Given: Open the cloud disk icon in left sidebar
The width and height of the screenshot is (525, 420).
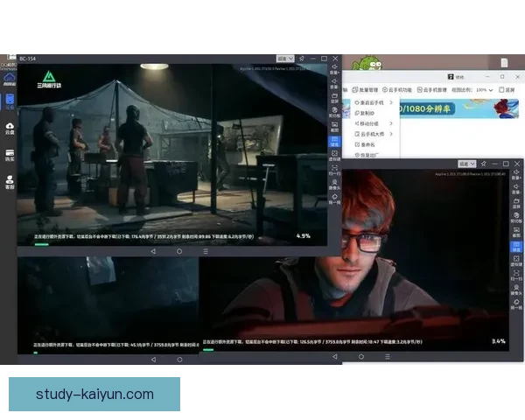Looking at the screenshot, I should coord(10,129).
